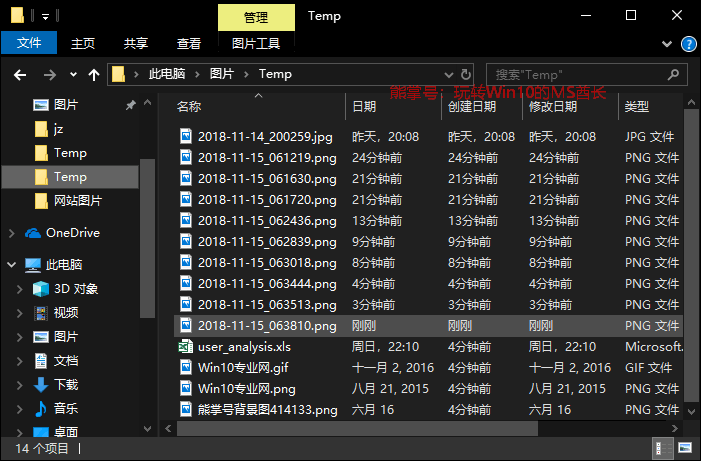Expand the OneDrive tree node
The width and height of the screenshot is (701, 461).
click(12, 233)
